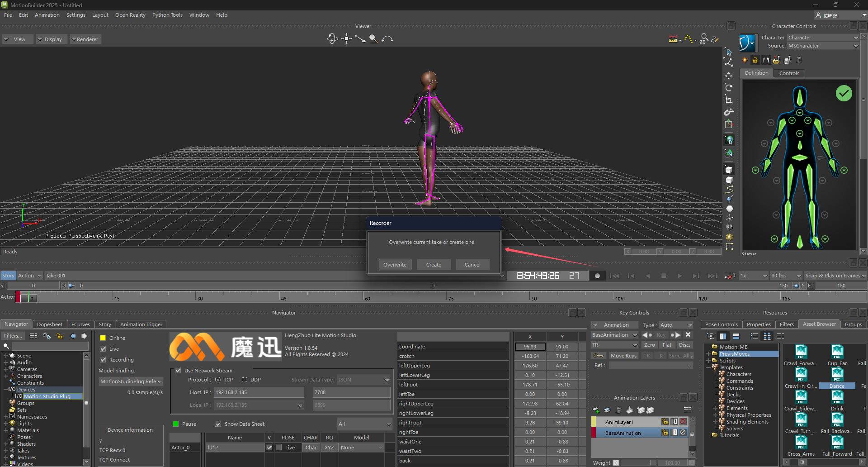Click the zoom magnifier icon in viewer

coord(373,39)
